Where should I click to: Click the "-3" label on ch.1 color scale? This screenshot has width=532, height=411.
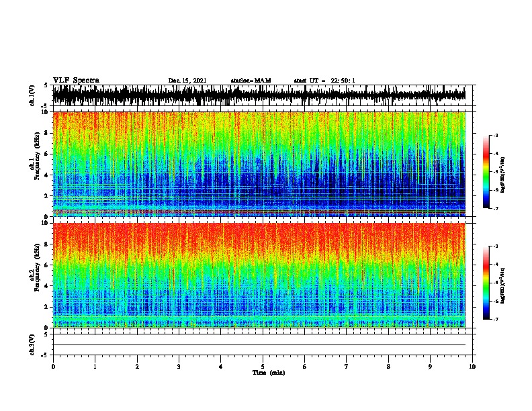[x=496, y=136]
